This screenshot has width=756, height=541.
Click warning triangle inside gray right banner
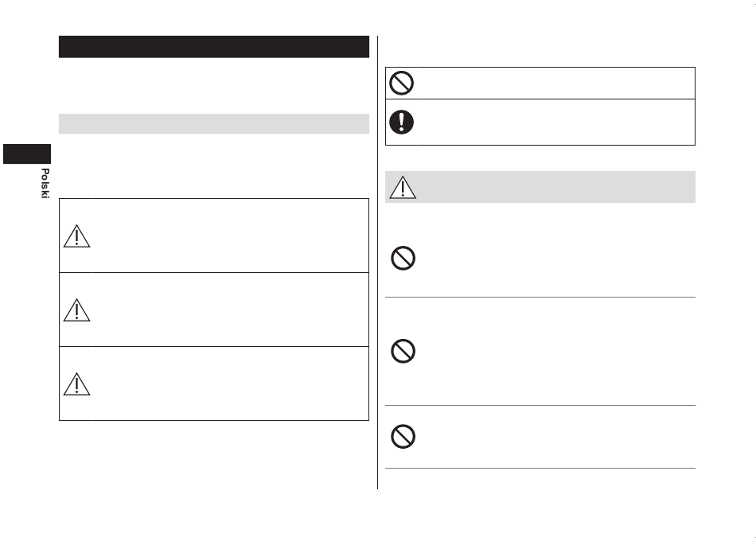pos(403,187)
